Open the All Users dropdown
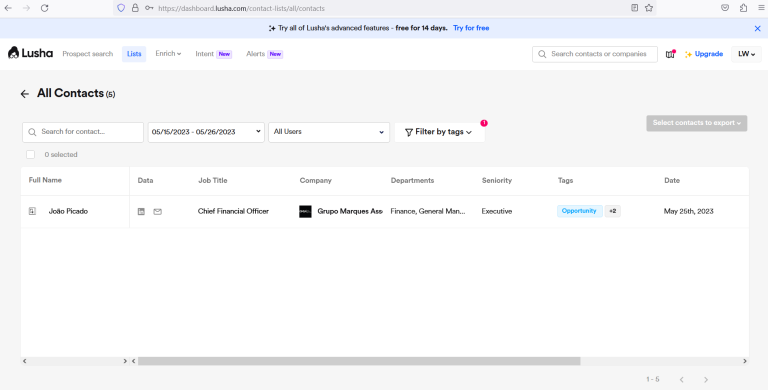 (329, 132)
